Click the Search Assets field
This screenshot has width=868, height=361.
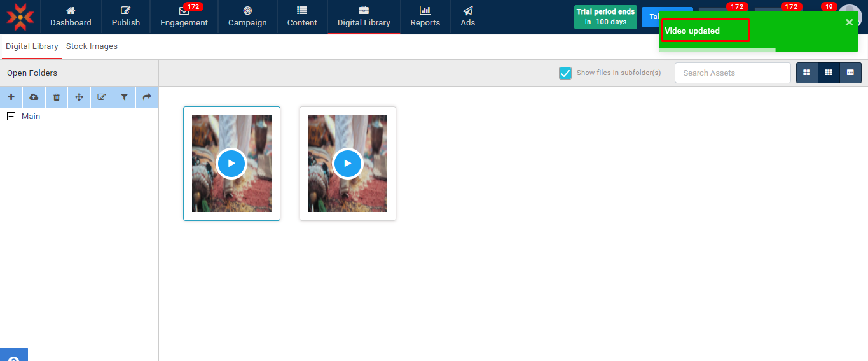(x=732, y=73)
